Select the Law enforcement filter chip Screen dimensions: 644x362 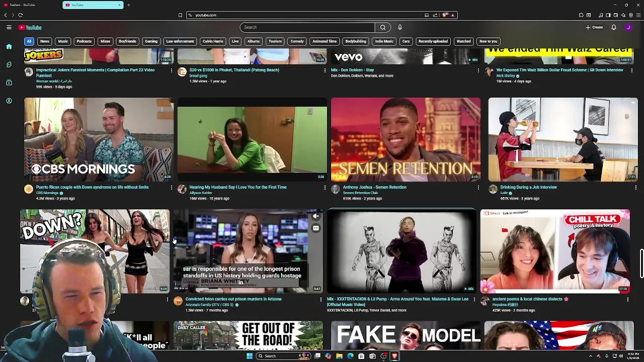pos(180,41)
